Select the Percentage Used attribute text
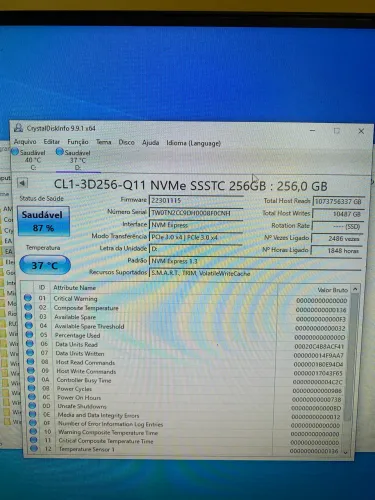 pyautogui.click(x=77, y=335)
